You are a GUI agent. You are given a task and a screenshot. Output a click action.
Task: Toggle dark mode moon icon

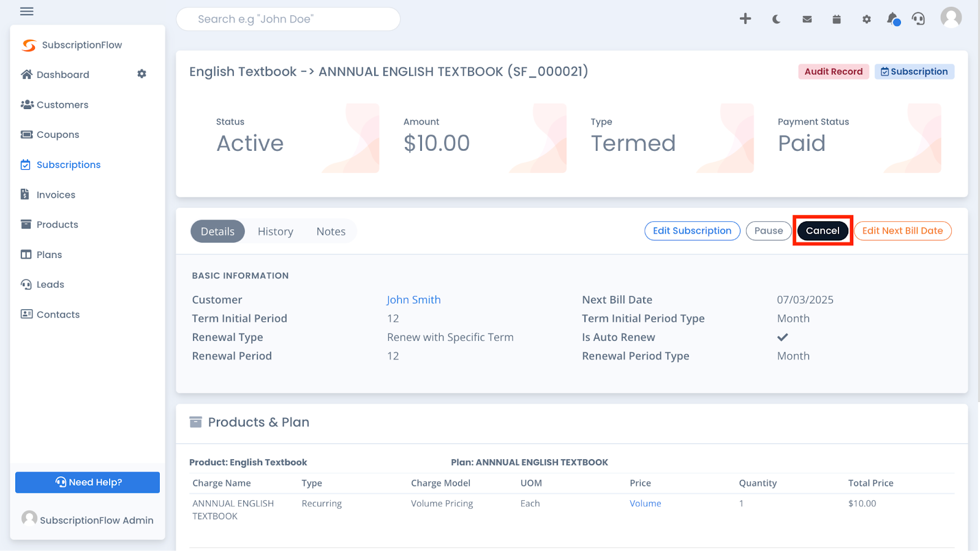tap(776, 20)
